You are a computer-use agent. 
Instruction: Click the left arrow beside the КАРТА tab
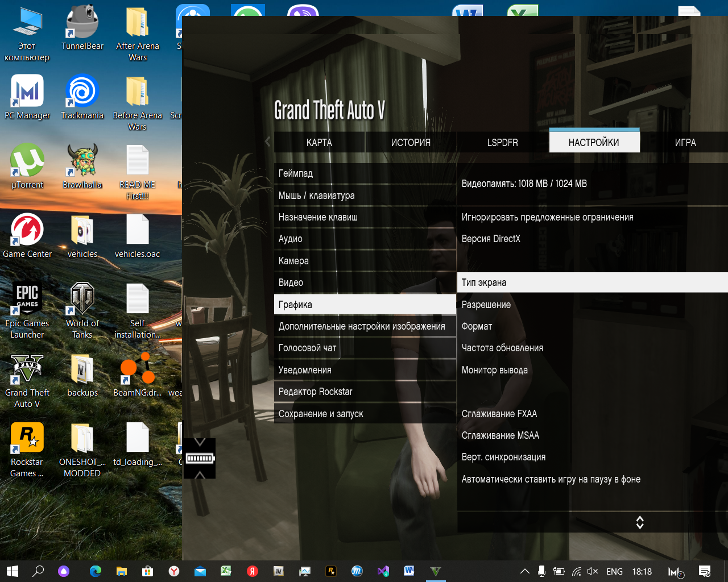(x=268, y=142)
